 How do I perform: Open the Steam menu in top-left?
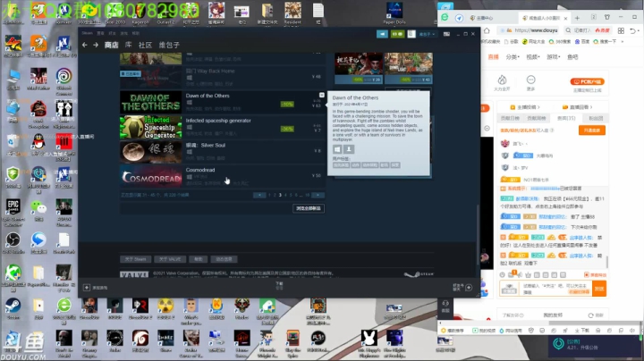[x=87, y=33]
